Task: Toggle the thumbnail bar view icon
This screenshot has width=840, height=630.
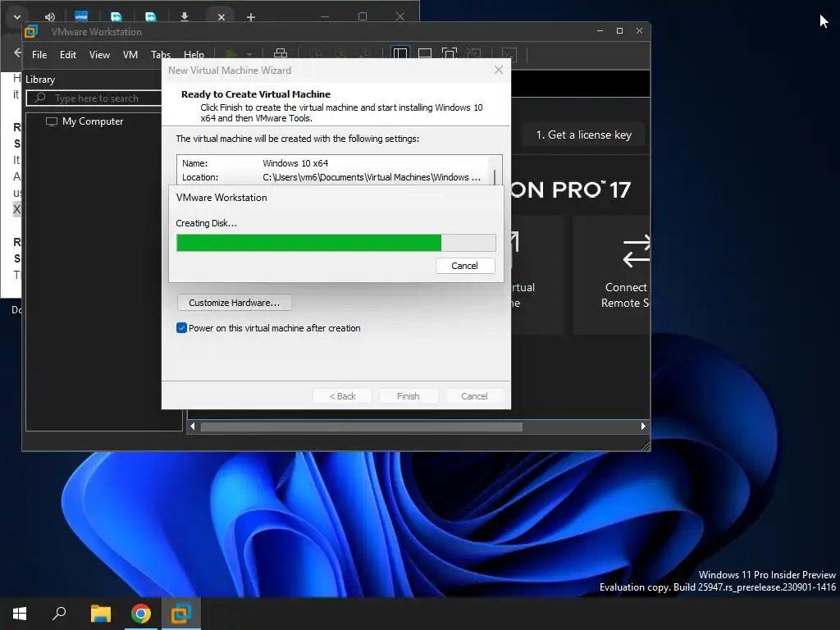Action: coord(425,53)
